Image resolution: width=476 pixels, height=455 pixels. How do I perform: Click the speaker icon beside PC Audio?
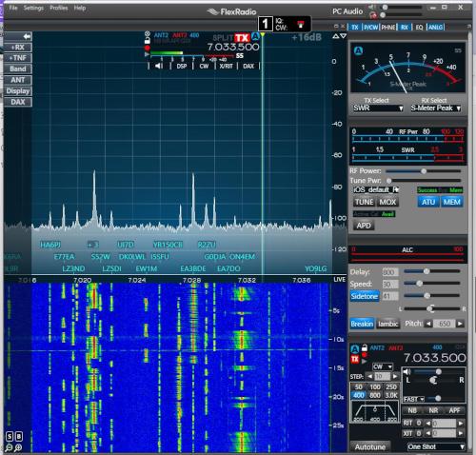[371, 7]
